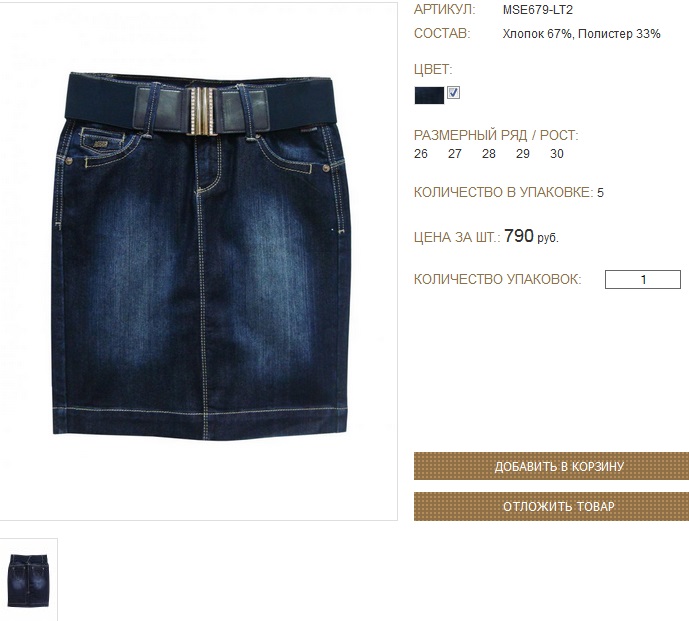Viewport: 689px width, 621px height.
Task: Click the РАЗМЕРНЫЙ РЯД / РОСТ label
Action: (x=496, y=135)
